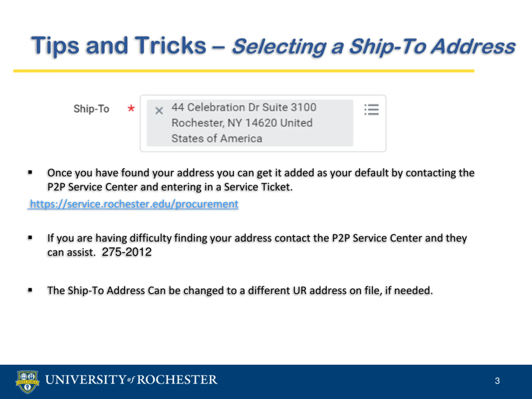Click the Selecting a Ship-To Address subtitle

(x=373, y=46)
